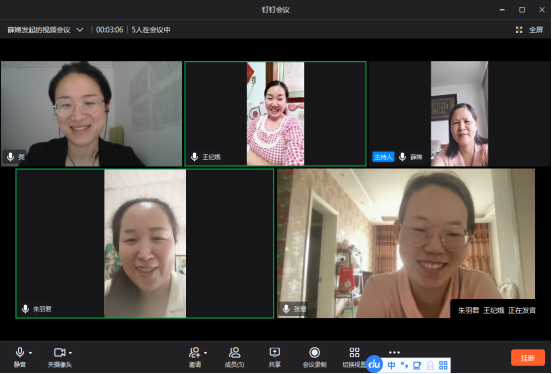
Task: Expand the meeting title dropdown chevron
Action: [x=80, y=30]
